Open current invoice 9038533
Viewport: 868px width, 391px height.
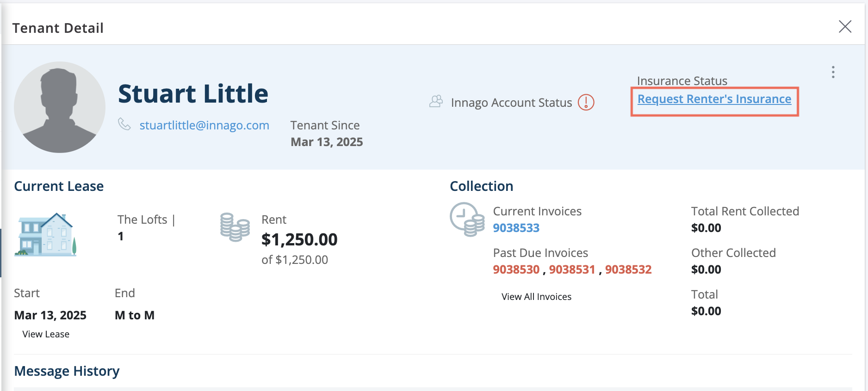(x=516, y=228)
